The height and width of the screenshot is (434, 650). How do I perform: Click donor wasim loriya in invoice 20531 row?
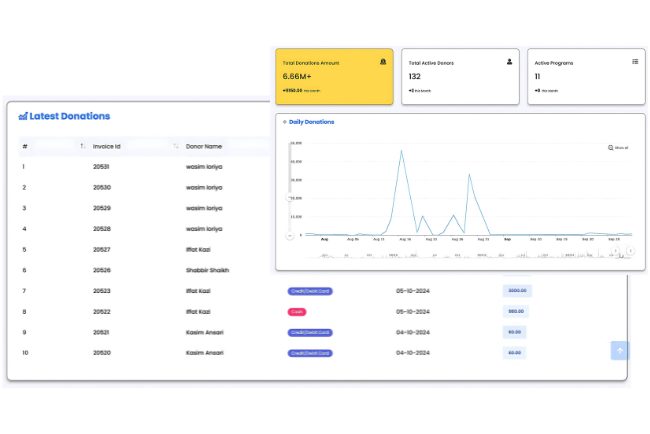[204, 167]
